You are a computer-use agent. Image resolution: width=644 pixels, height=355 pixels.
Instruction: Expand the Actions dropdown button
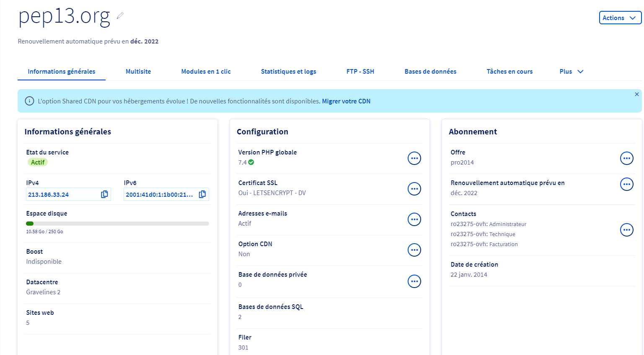point(620,18)
